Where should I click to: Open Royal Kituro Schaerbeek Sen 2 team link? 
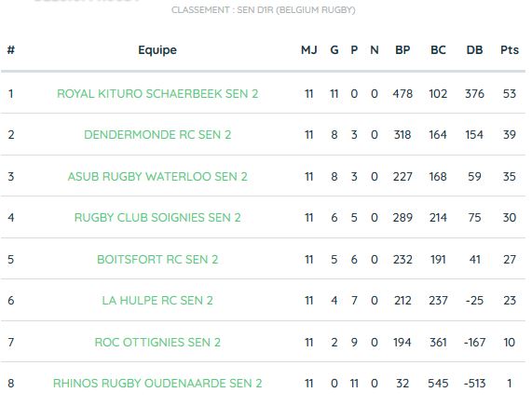[x=157, y=94]
